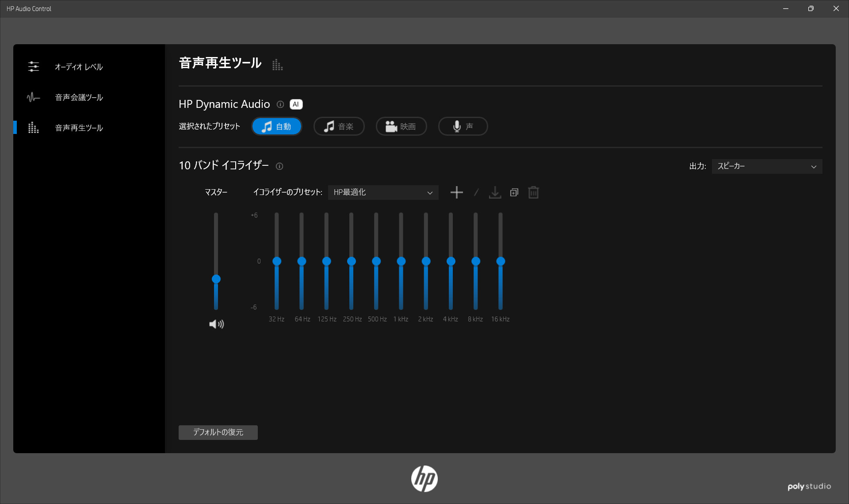
Task: Switch to オーディオ レベル section
Action: (79, 67)
